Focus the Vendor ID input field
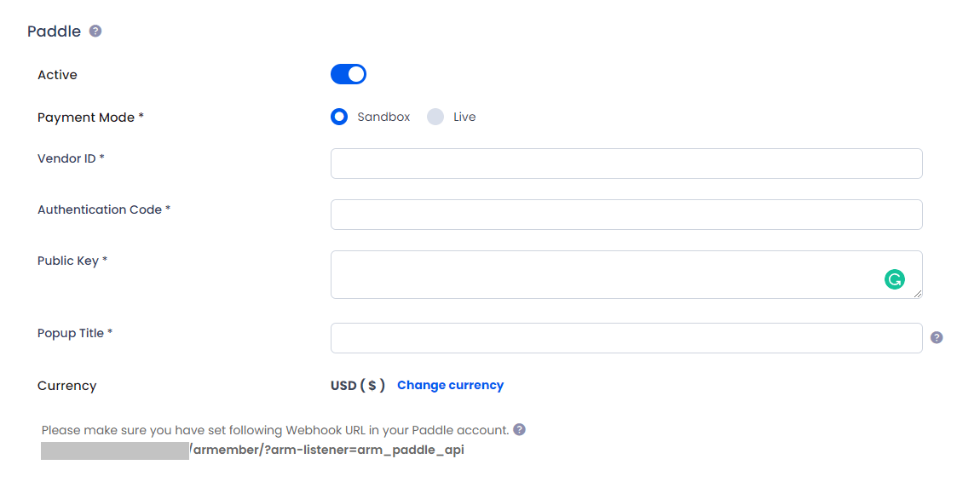This screenshot has width=980, height=482. pos(626,164)
